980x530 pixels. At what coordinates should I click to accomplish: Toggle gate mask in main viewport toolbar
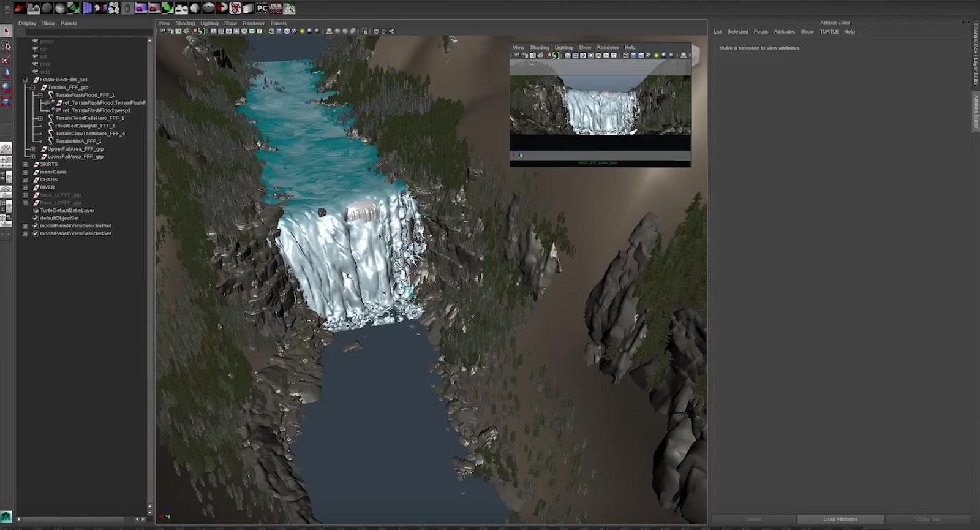click(236, 31)
